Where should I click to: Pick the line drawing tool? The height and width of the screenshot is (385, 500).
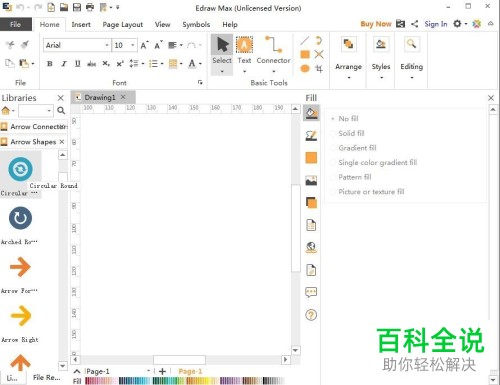pyautogui.click(x=304, y=41)
